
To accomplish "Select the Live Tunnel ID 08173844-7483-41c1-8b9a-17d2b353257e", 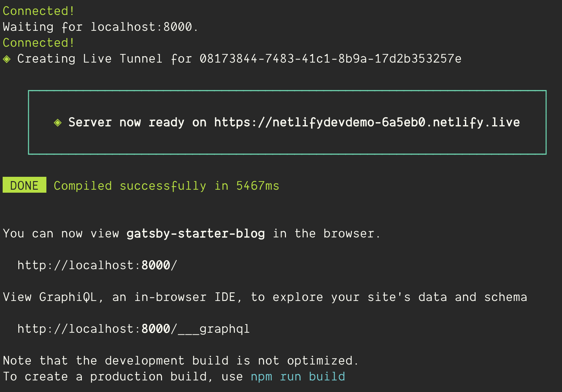I will pyautogui.click(x=331, y=58).
